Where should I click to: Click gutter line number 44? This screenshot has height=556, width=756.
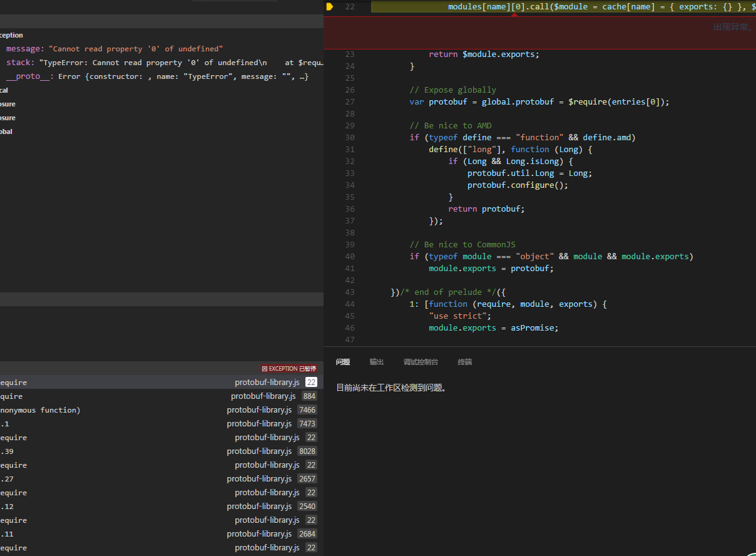click(349, 304)
